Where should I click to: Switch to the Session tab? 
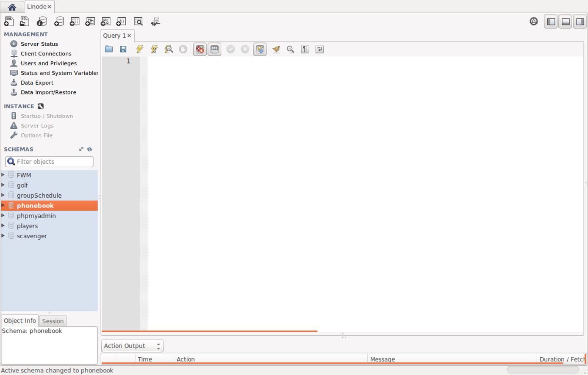pos(53,320)
